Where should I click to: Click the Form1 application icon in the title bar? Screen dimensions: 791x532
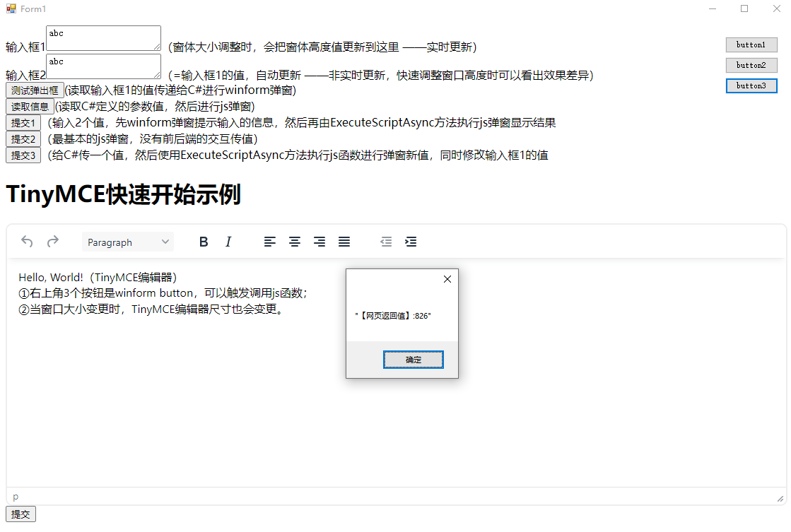pos(10,9)
